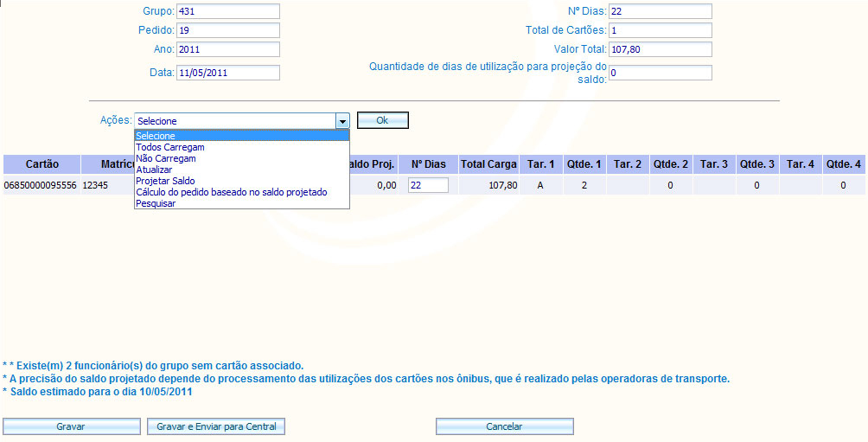Select 'Cálculo do pedido baseado no saldo projetado'
868x442 pixels.
pos(232,192)
